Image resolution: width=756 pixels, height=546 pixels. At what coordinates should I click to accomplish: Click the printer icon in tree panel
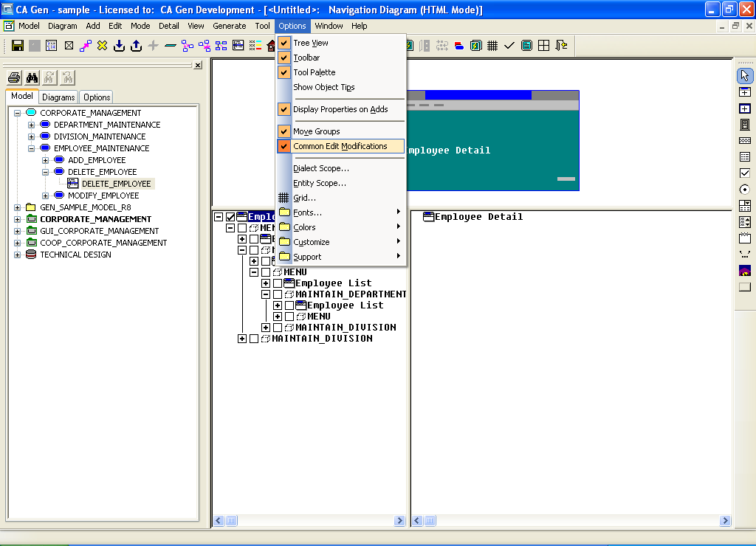click(x=13, y=77)
